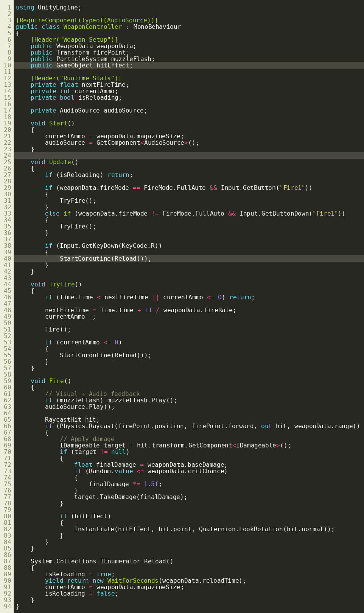Click the 'if (hitEffect)' condition
Viewport: 364px width, 613px height.
85,516
